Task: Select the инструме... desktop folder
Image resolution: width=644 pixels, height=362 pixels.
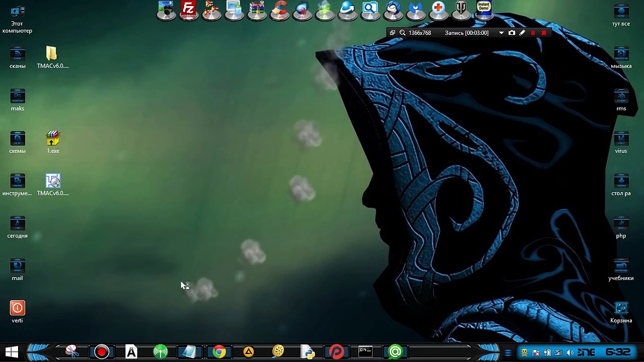Action: point(17,185)
